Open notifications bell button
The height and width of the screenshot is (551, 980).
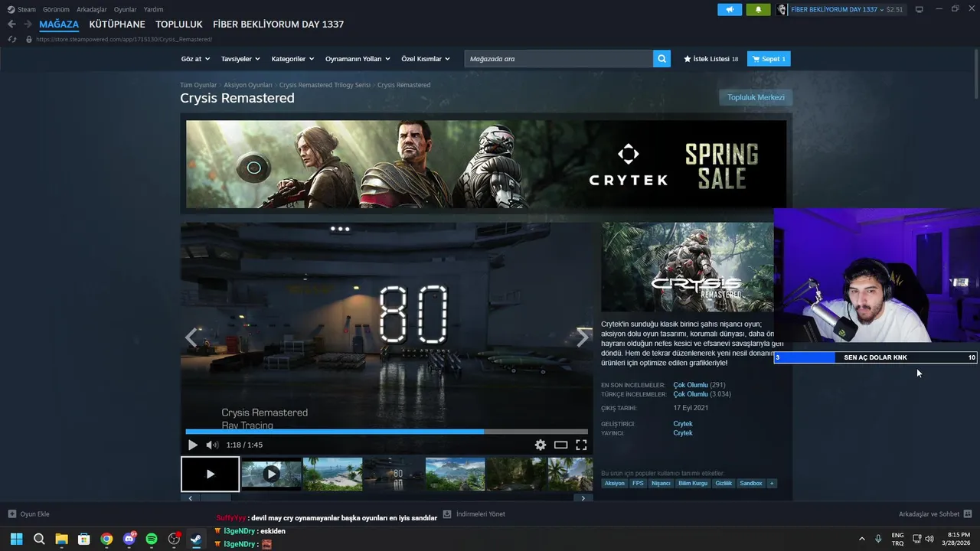click(x=758, y=9)
